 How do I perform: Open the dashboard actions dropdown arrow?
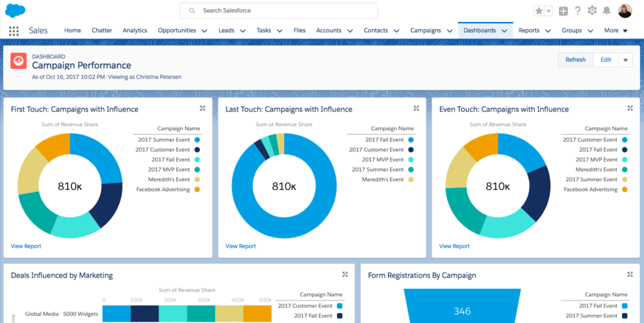(625, 60)
